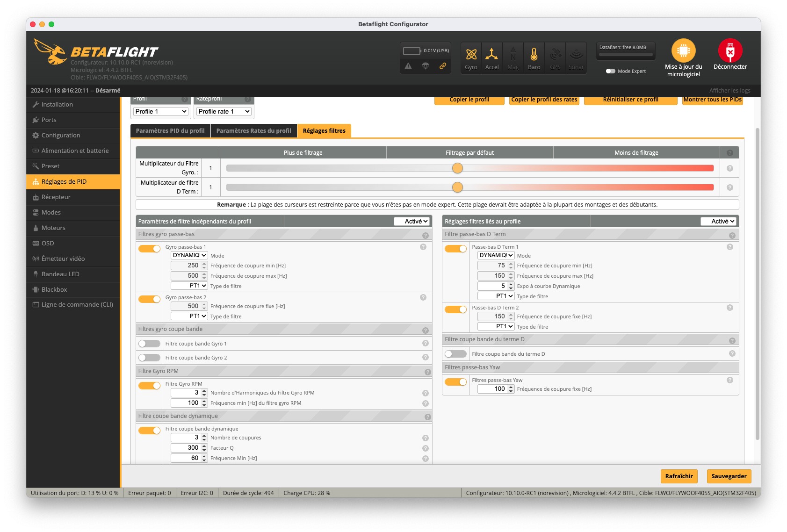The image size is (787, 532).
Task: Click the Afficher les logs link
Action: point(729,91)
